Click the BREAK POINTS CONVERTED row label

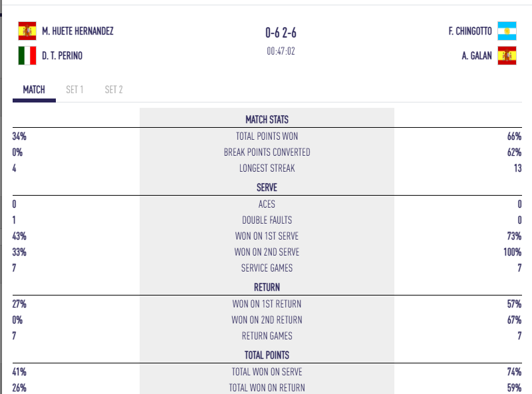[267, 152]
